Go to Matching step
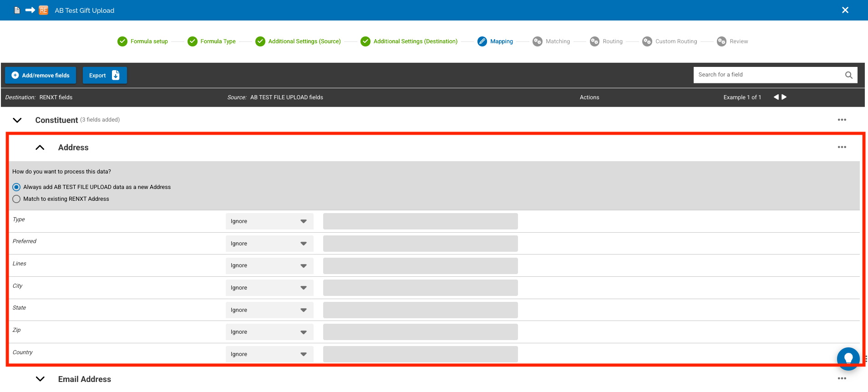Viewport: 868px width, 392px height. click(x=551, y=41)
